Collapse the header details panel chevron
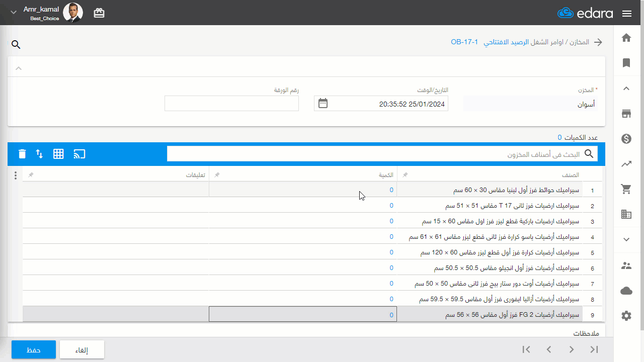Viewport: 644px width, 362px height. pos(19,68)
